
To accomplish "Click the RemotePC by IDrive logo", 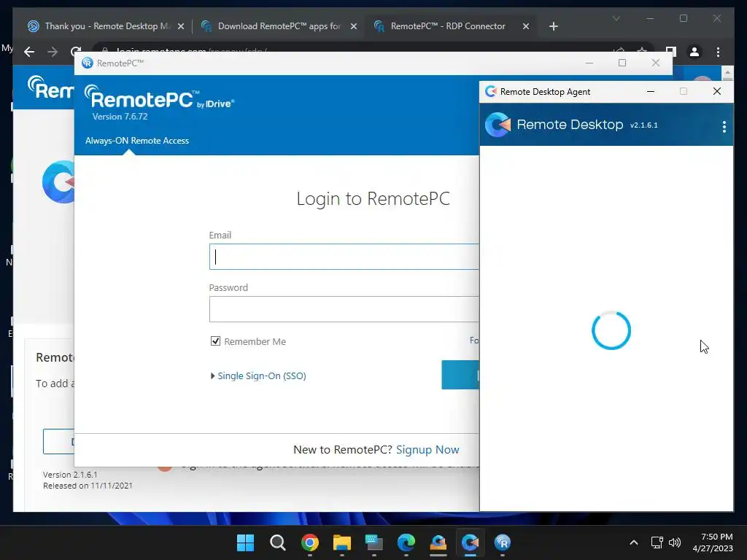I will click(x=160, y=98).
